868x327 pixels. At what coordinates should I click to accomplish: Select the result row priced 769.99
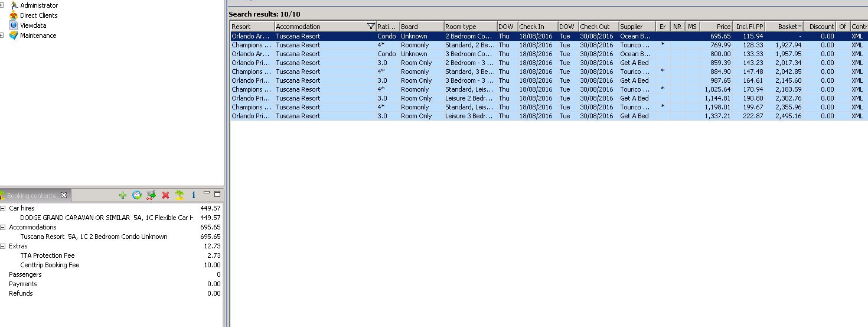click(x=549, y=45)
